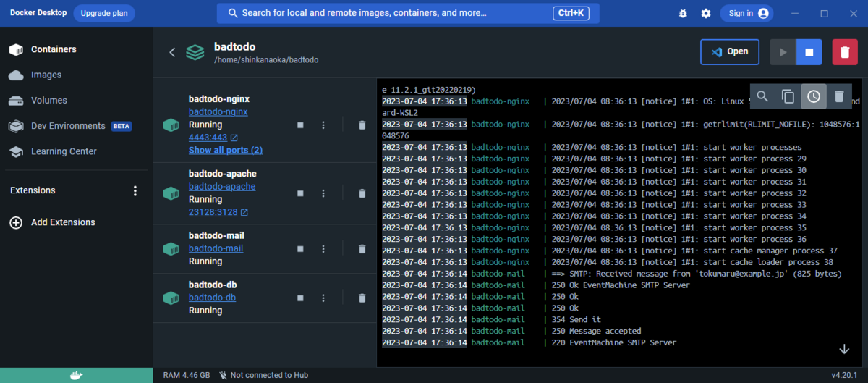The image size is (868, 383).
Task: Delete the badtodo-mail container
Action: [362, 249]
